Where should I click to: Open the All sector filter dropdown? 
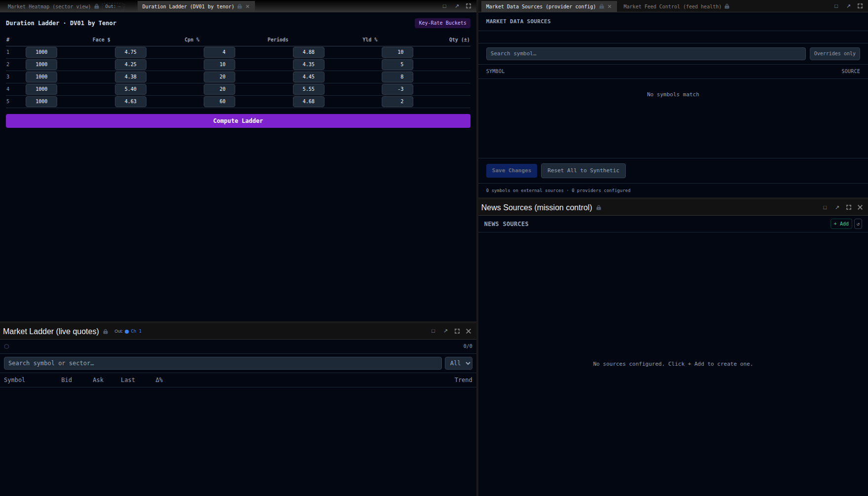click(x=459, y=363)
